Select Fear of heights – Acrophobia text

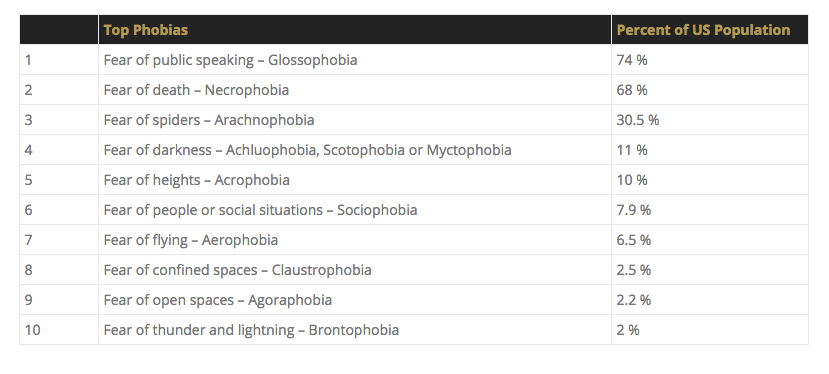click(196, 180)
